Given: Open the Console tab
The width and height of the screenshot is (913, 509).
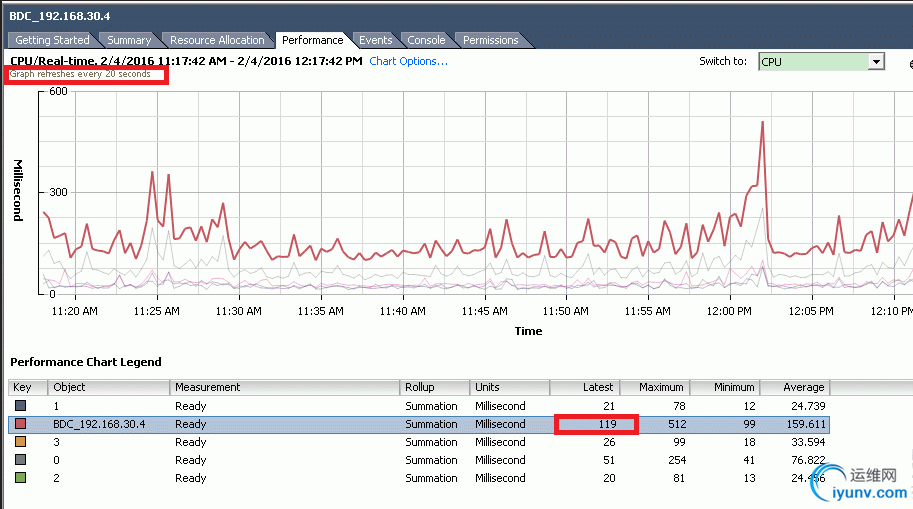Looking at the screenshot, I should 426,40.
